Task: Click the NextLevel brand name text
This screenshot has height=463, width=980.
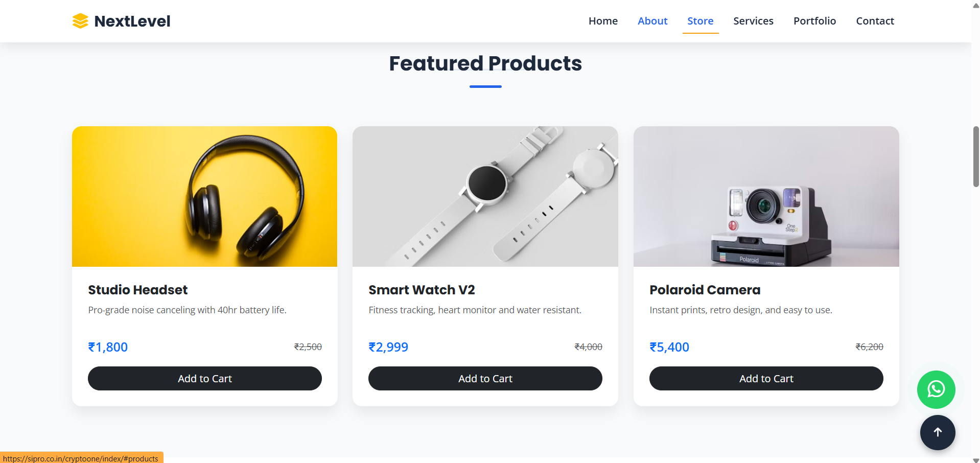Action: [132, 21]
